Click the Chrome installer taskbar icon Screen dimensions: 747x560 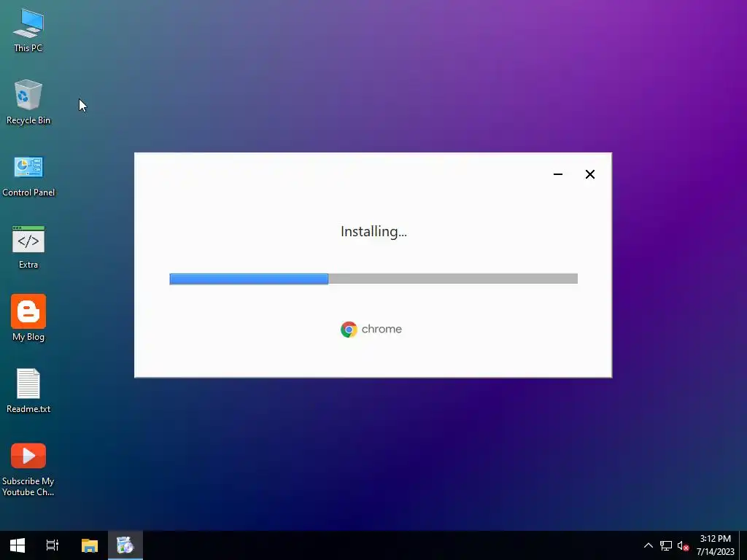point(125,545)
